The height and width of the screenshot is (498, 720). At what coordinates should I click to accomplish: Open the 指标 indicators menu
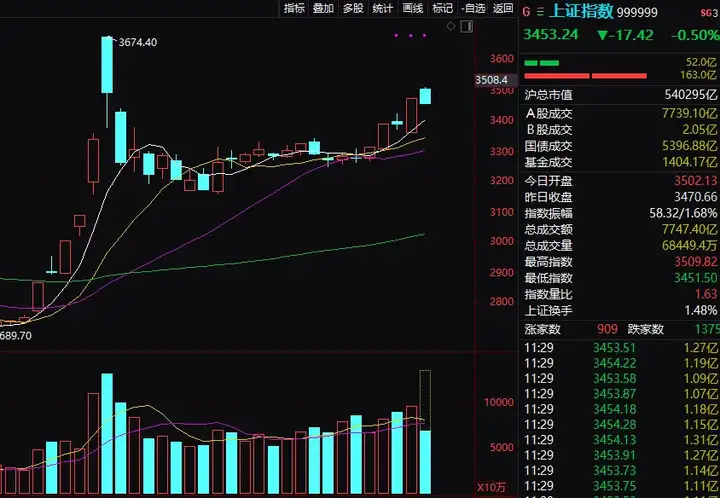coord(294,8)
